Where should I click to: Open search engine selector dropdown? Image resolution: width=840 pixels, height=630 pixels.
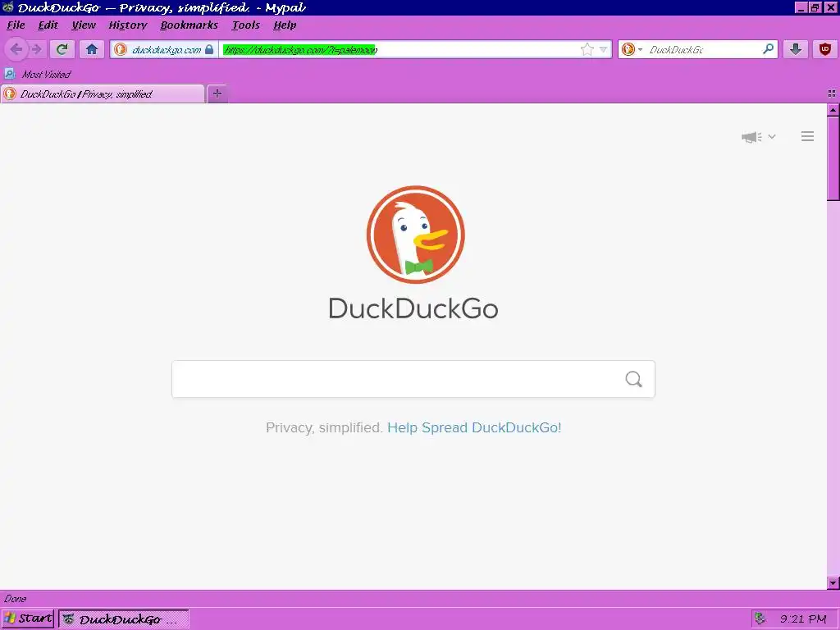click(632, 50)
